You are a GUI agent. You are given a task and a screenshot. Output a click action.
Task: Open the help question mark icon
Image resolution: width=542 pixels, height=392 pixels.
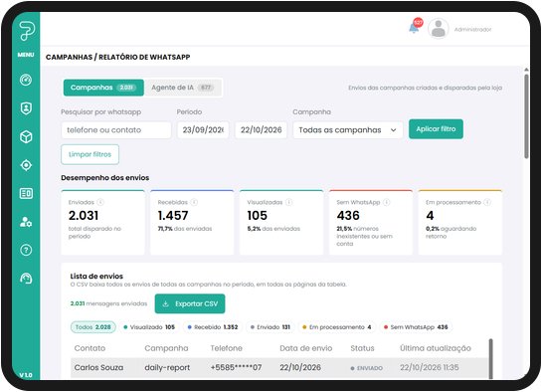tap(26, 250)
